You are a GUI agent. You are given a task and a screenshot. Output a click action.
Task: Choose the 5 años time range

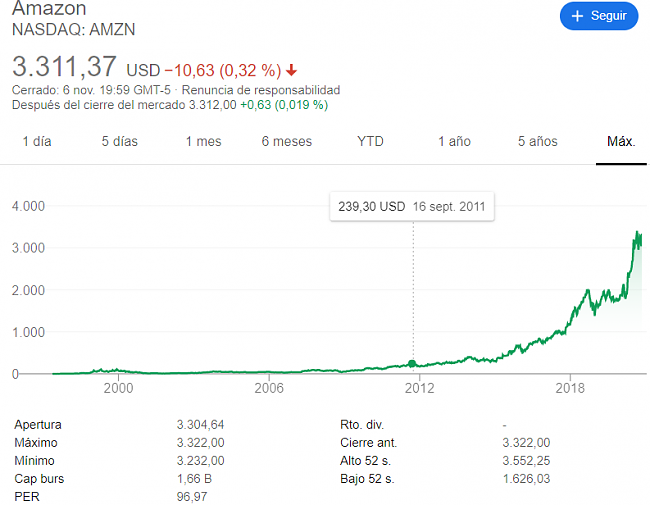pos(537,141)
